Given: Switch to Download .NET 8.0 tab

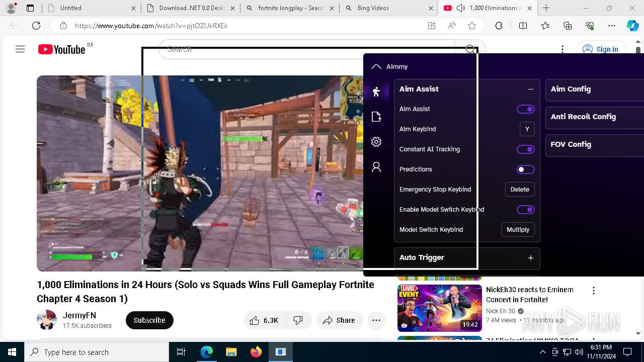Looking at the screenshot, I should (190, 8).
